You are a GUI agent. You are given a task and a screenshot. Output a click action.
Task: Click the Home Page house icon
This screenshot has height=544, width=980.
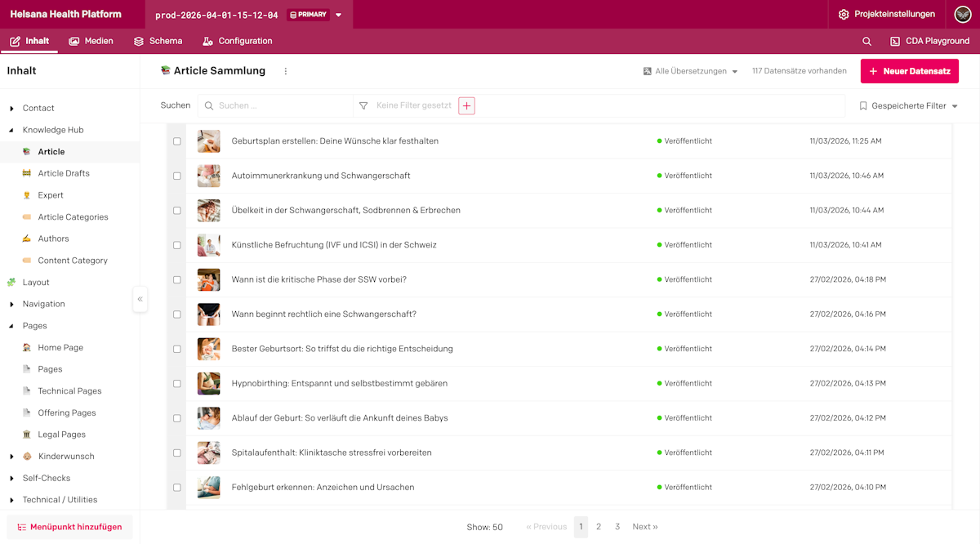coord(27,347)
